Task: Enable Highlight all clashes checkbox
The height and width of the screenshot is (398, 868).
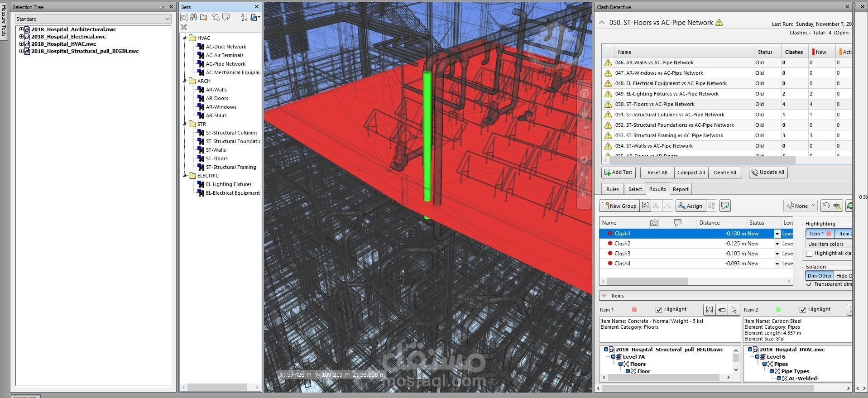Action: [x=809, y=254]
